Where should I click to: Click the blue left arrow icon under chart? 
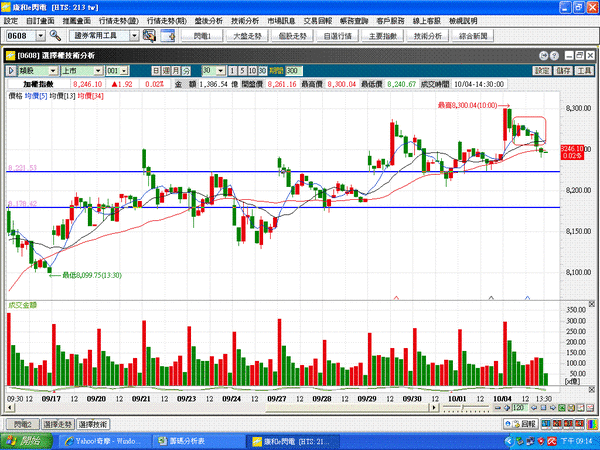pos(535,408)
